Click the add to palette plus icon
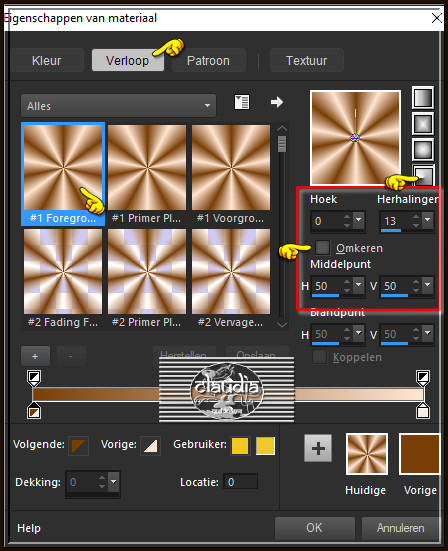 point(318,448)
